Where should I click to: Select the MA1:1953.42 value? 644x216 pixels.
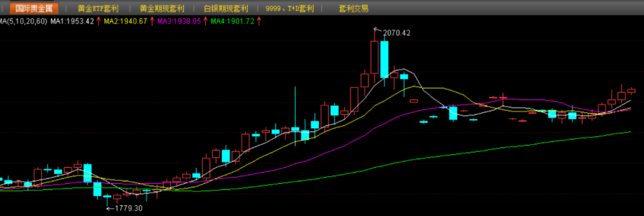72,21
